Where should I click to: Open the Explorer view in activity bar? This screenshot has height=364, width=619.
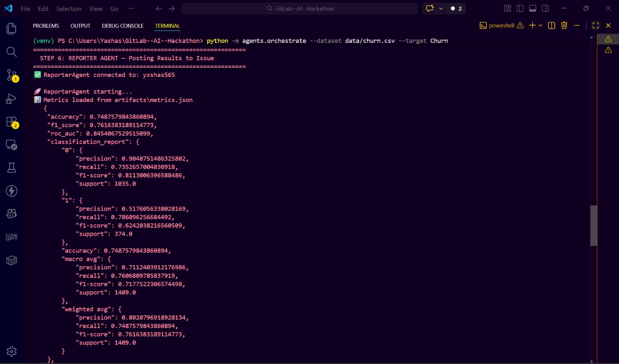pos(12,29)
